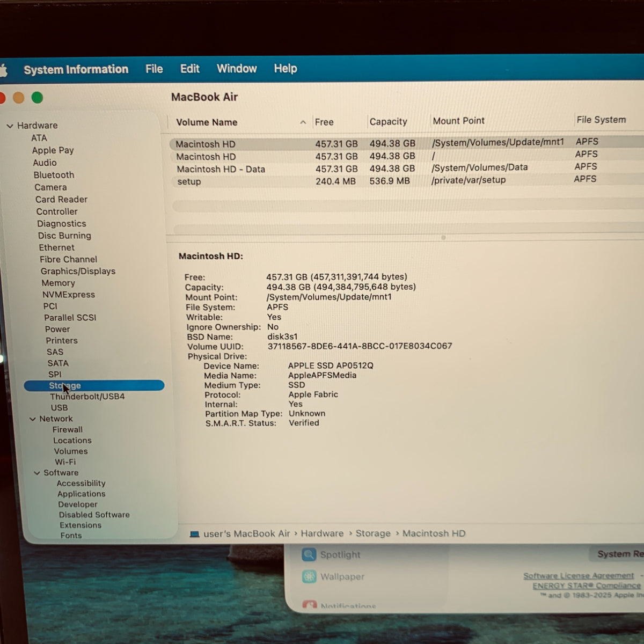
Task: Sort by Volume Name column arrow
Action: pos(303,122)
